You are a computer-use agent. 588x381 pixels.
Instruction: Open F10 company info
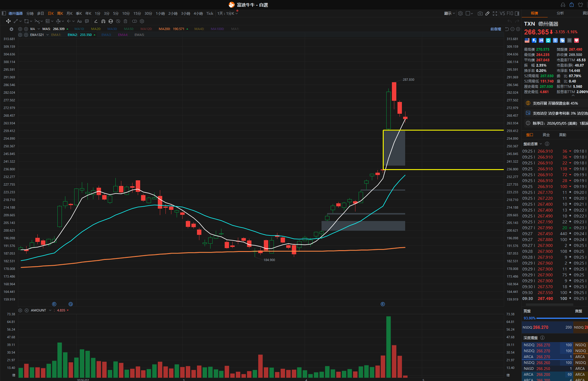tap(510, 13)
